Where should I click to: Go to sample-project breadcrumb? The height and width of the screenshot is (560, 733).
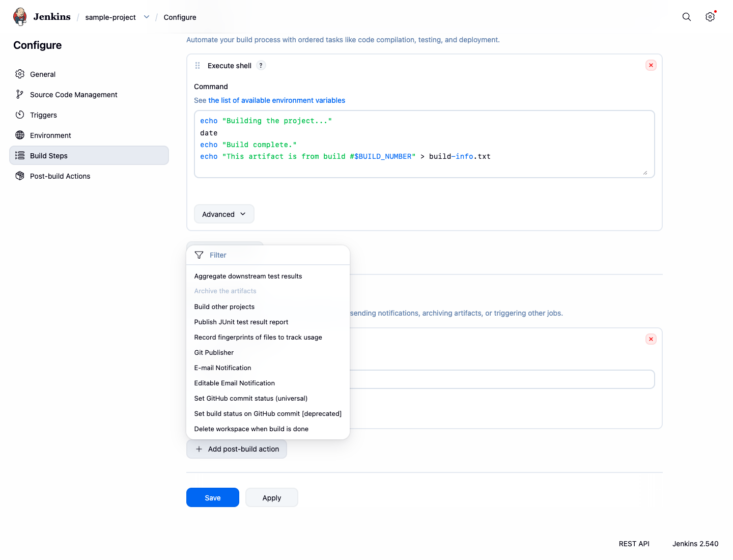point(110,17)
